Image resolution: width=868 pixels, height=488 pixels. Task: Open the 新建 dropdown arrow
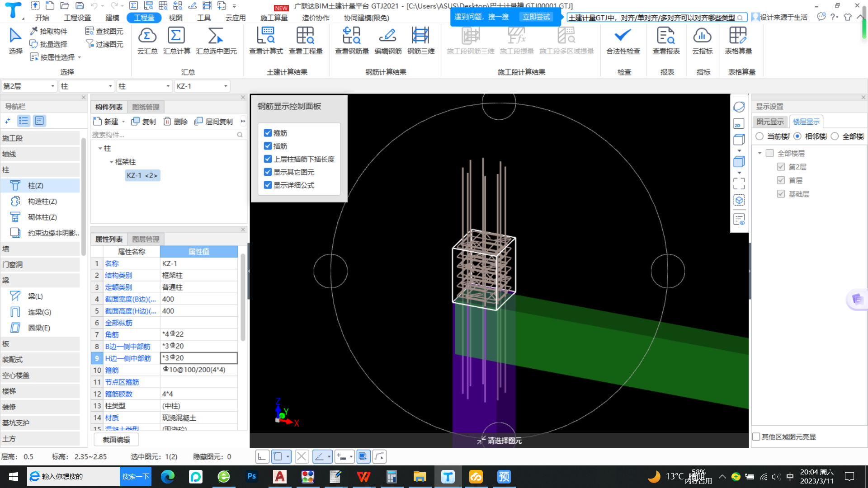point(123,122)
